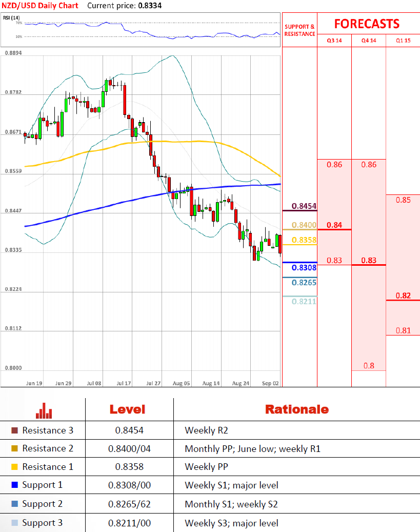Click the red bar chart icon
This screenshot has height=532, width=420.
point(44,410)
